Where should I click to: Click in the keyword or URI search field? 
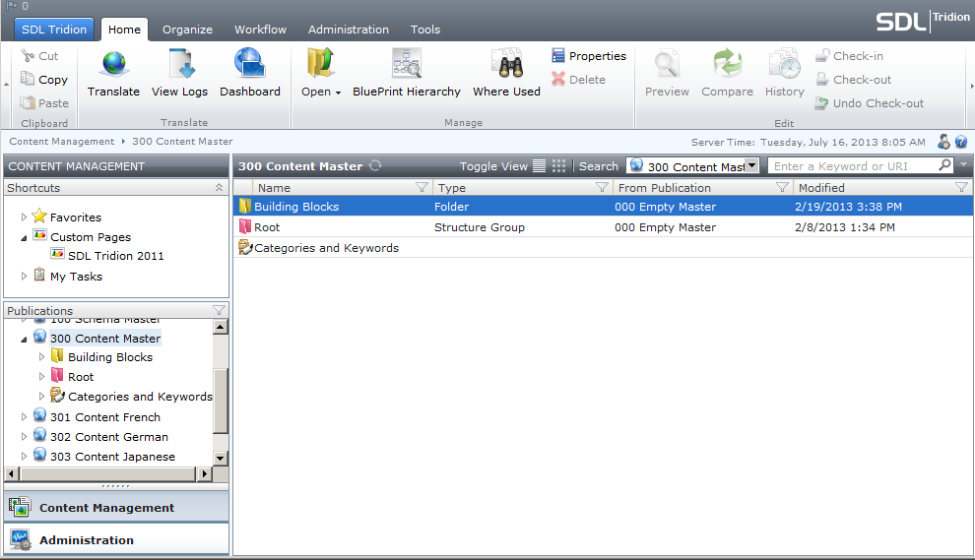tap(853, 166)
